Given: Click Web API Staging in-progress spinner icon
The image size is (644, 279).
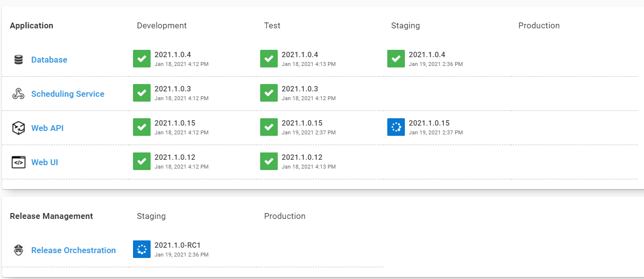Looking at the screenshot, I should [x=396, y=127].
